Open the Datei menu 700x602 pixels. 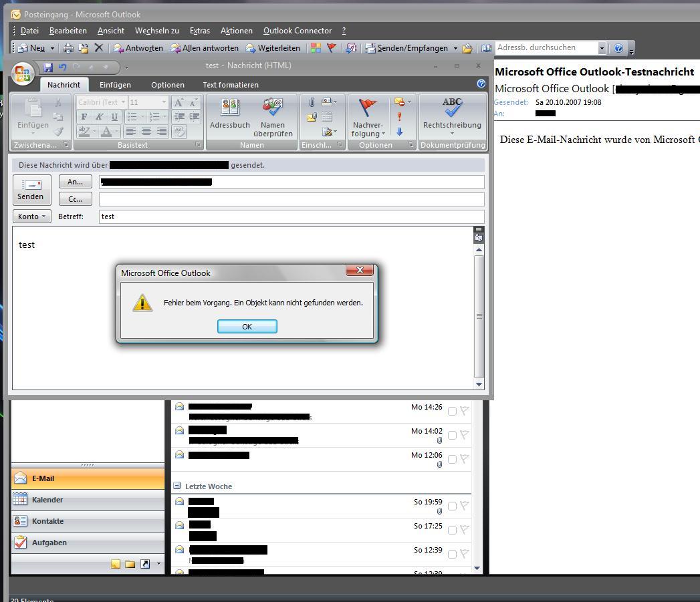[x=29, y=31]
